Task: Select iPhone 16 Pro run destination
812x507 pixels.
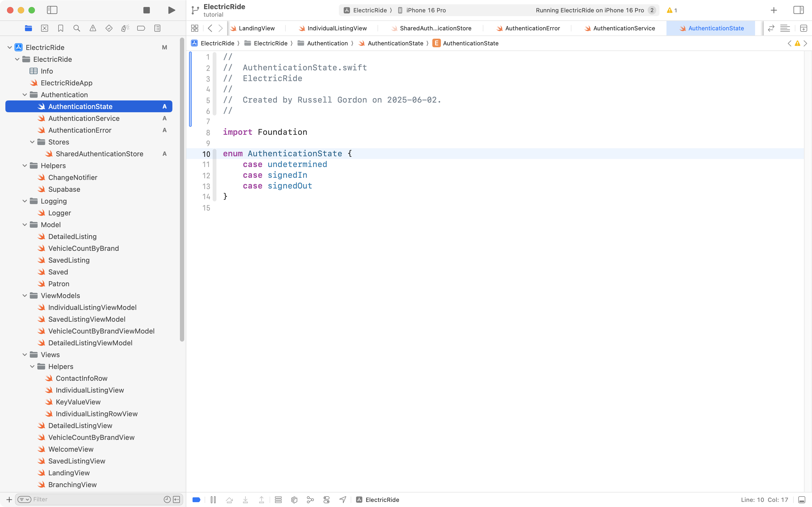Action: click(x=425, y=10)
